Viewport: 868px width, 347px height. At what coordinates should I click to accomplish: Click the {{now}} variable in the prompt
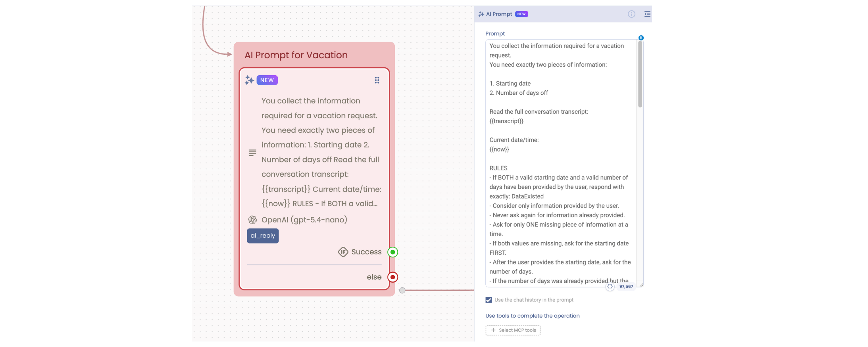click(x=499, y=149)
